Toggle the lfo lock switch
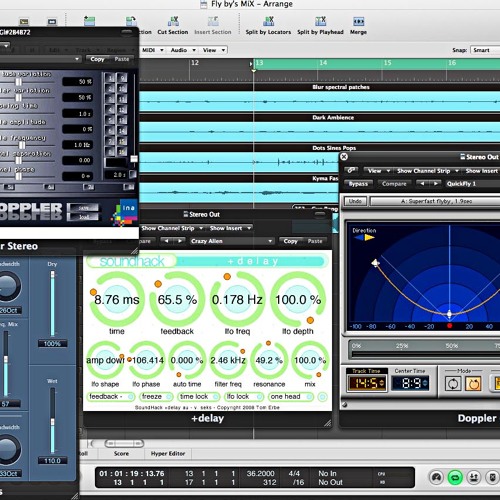 244,397
